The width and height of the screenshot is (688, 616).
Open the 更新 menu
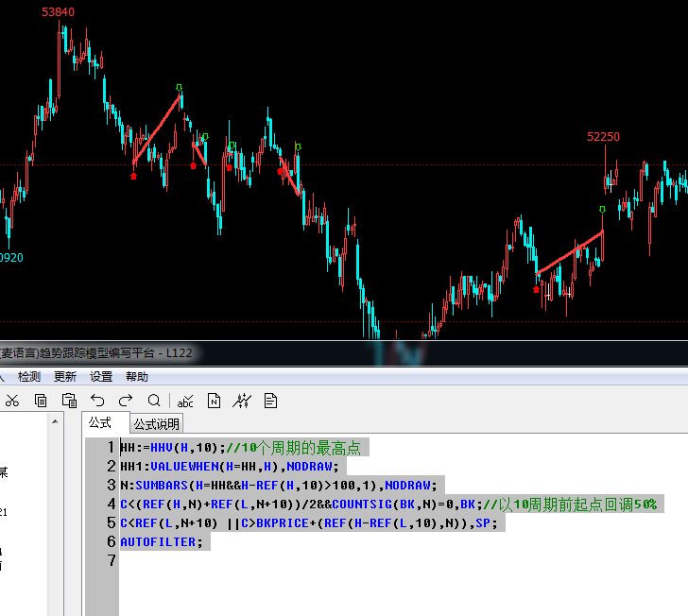[65, 376]
